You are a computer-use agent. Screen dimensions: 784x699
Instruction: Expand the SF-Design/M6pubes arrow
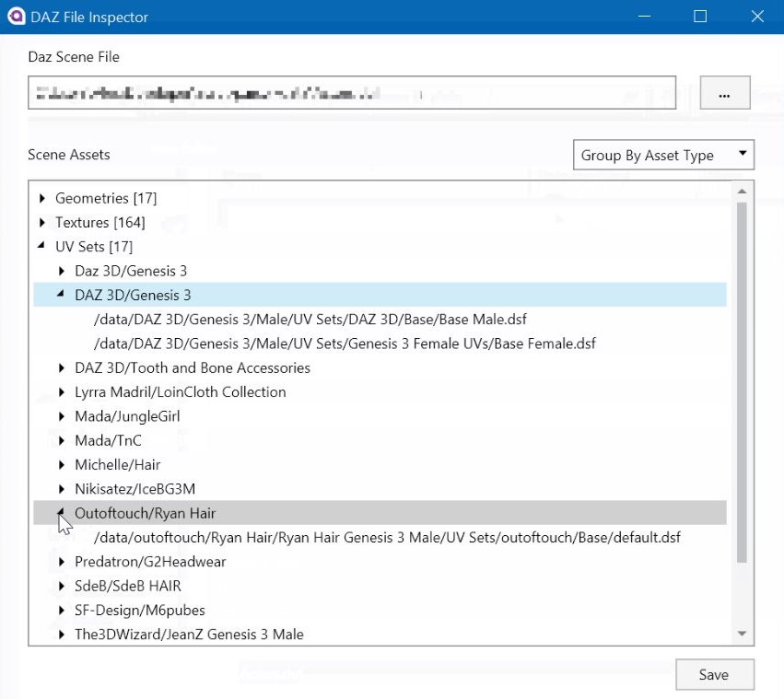click(x=62, y=610)
